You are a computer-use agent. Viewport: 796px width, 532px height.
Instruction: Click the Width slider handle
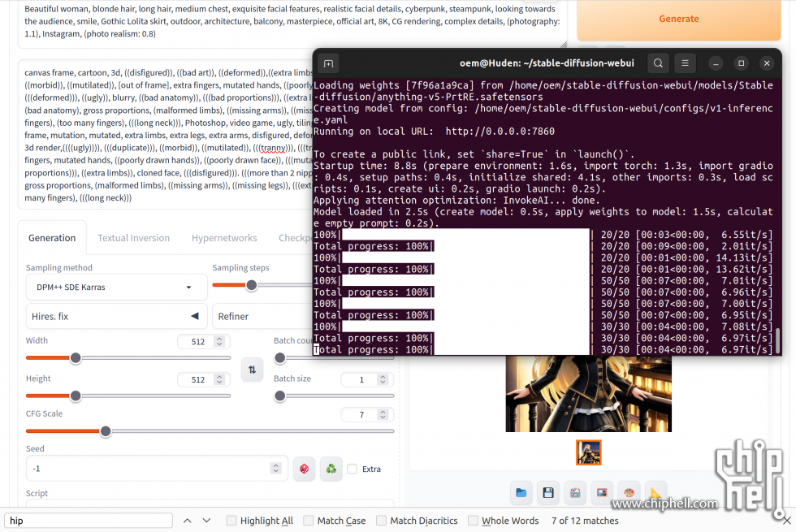[x=76, y=358]
